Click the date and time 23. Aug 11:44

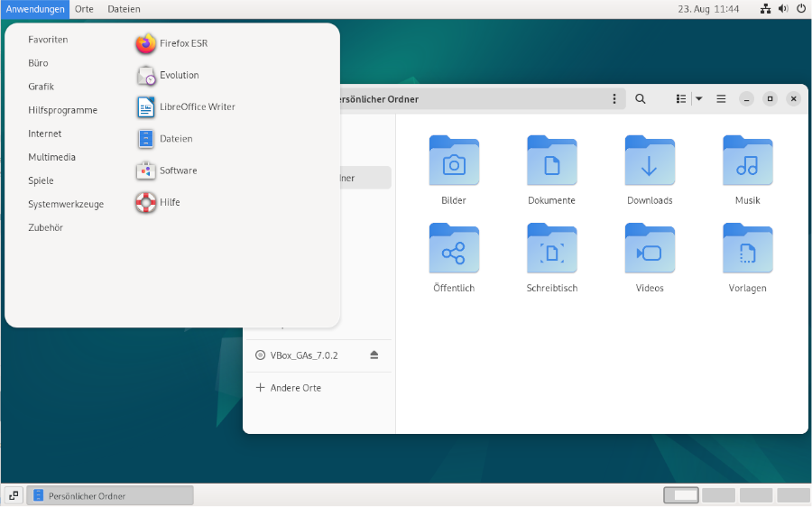(708, 9)
